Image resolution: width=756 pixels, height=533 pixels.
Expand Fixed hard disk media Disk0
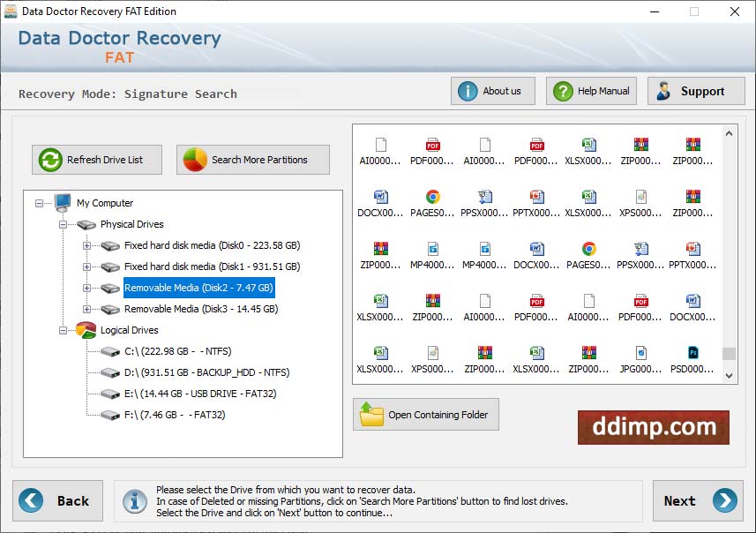coord(86,245)
